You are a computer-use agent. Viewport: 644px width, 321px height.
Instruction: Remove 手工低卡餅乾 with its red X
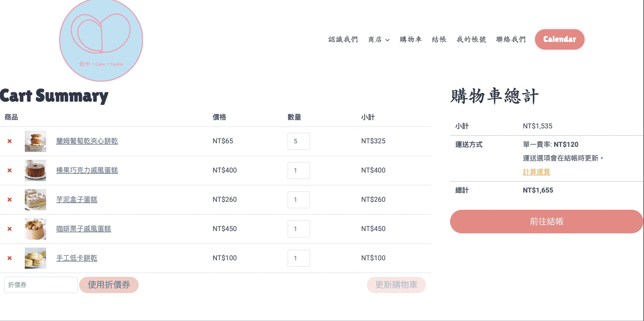pos(10,258)
